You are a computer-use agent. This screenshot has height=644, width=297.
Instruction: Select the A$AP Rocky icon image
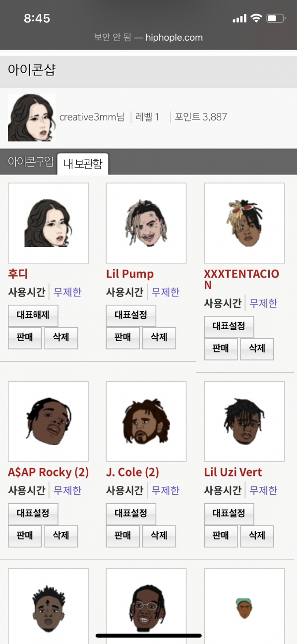pyautogui.click(x=48, y=421)
